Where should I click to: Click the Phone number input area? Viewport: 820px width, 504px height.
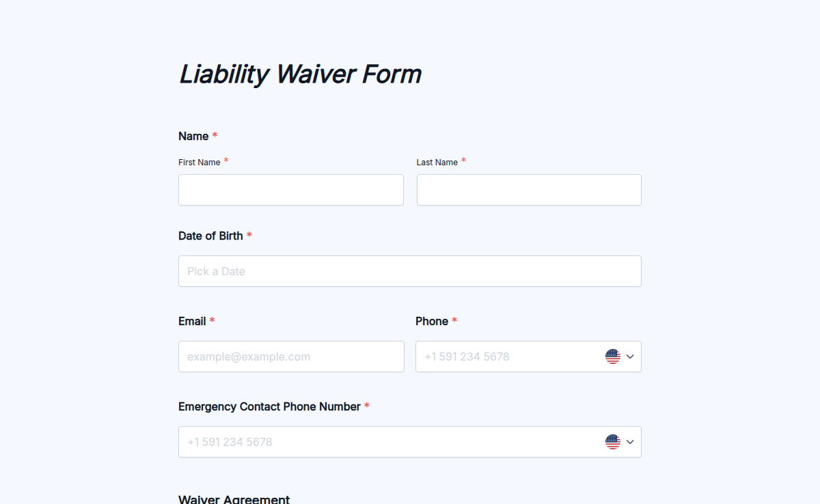click(x=506, y=356)
